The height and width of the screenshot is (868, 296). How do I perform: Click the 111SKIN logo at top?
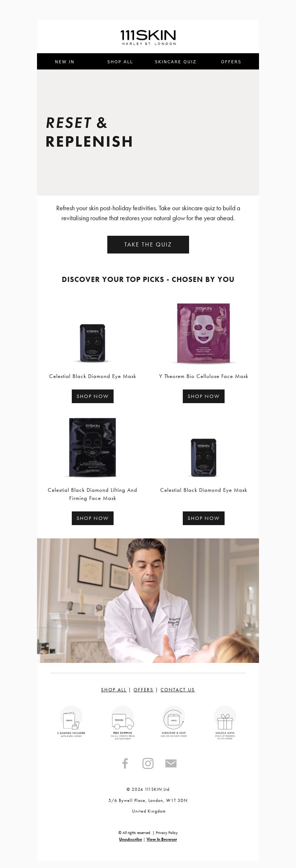[x=148, y=38]
